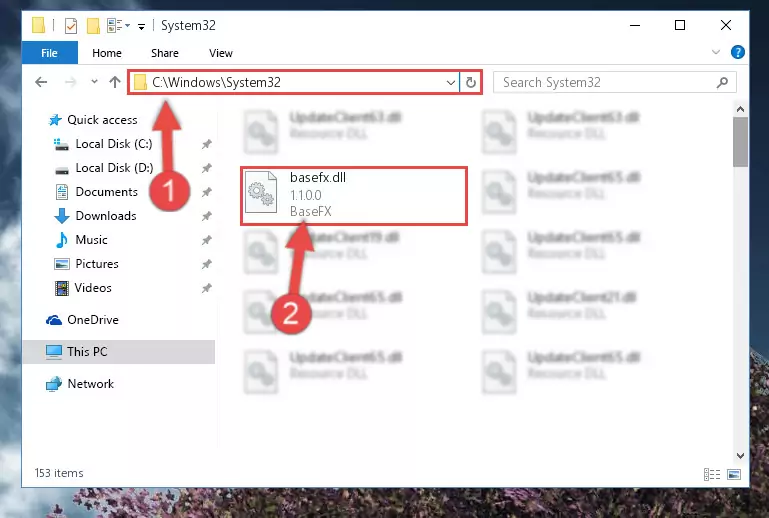Screen dimensions: 769x518
Task: Click the pin icon beside Downloads
Action: [207, 216]
